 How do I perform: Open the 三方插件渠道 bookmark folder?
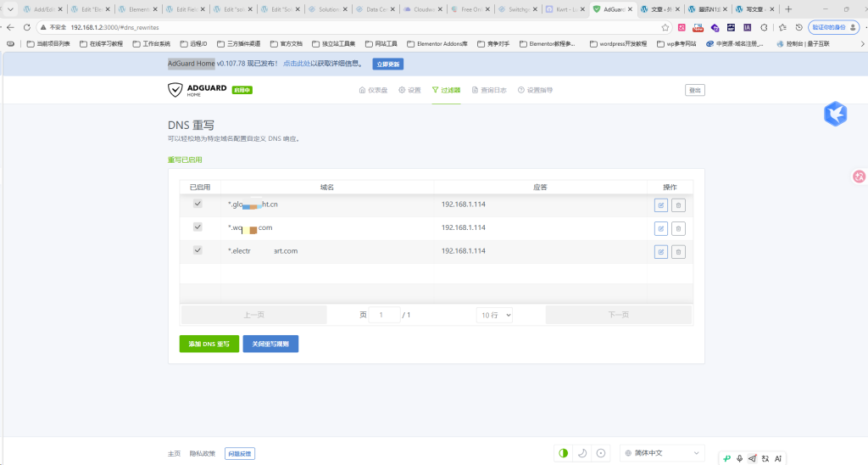(x=238, y=44)
